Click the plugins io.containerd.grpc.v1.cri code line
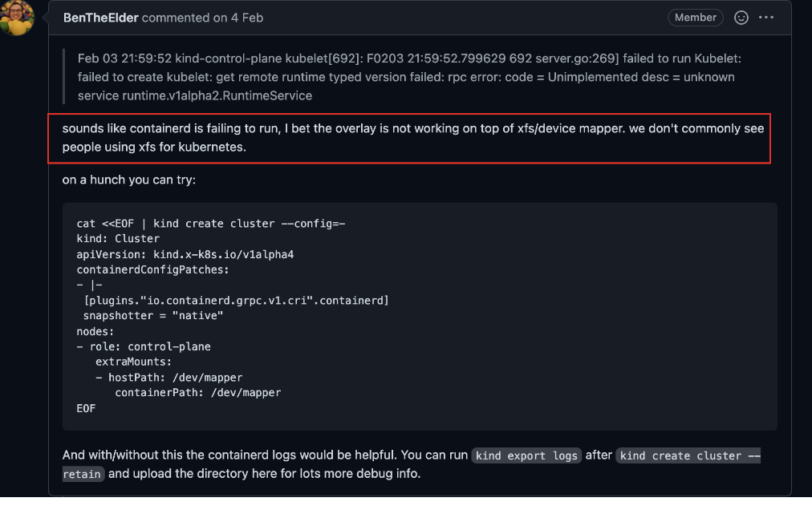The width and height of the screenshot is (812, 518). (x=236, y=301)
